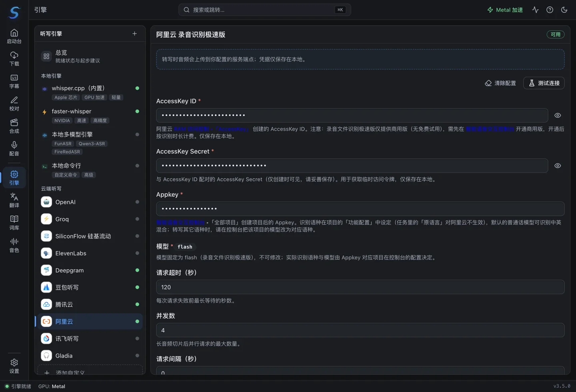576x392 pixels.
Task: Click the 并发数 field showing 4
Action: coord(360,330)
